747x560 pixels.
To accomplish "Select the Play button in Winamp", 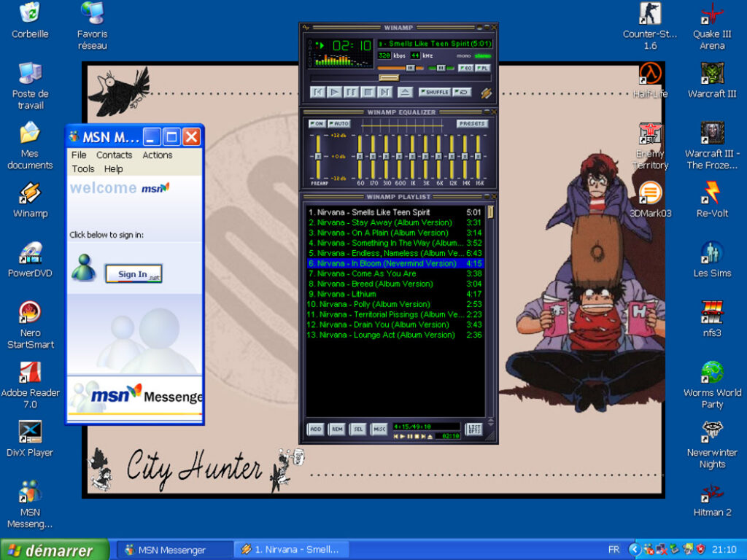I will coord(335,92).
